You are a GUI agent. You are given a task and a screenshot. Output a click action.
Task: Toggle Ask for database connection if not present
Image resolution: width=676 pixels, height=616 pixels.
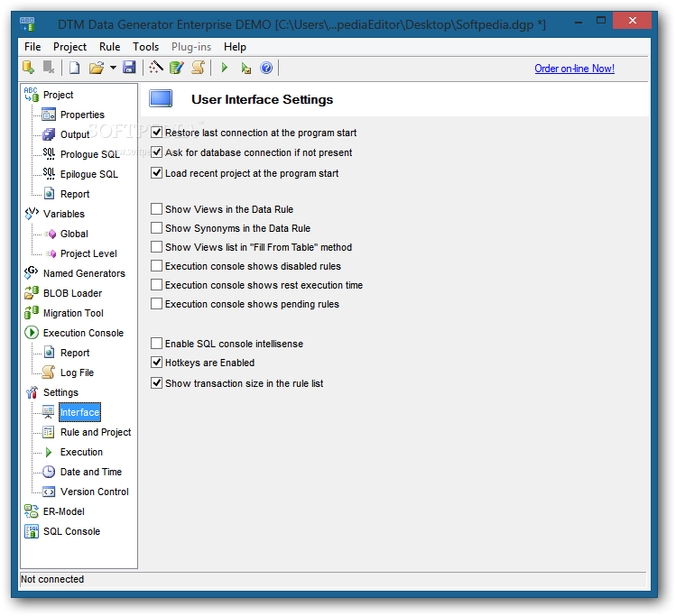click(156, 152)
